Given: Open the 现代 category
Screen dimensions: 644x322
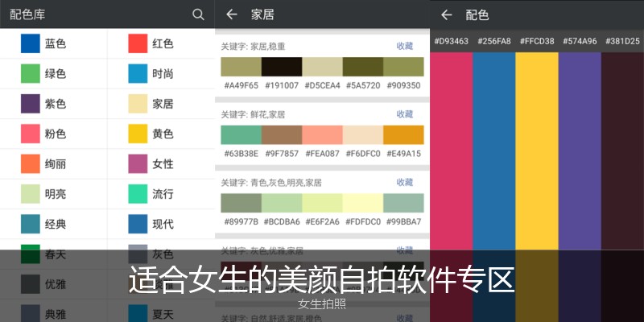Looking at the screenshot, I should 161,224.
